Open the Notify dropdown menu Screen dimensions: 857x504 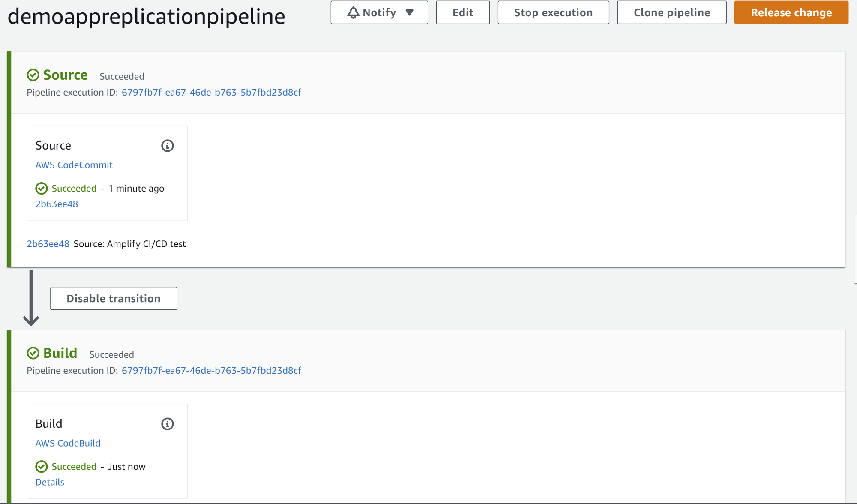pyautogui.click(x=379, y=12)
